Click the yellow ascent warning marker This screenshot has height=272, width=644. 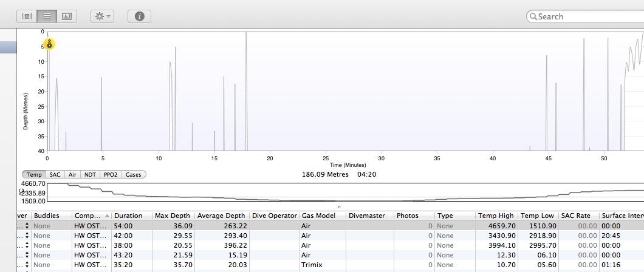(50, 44)
